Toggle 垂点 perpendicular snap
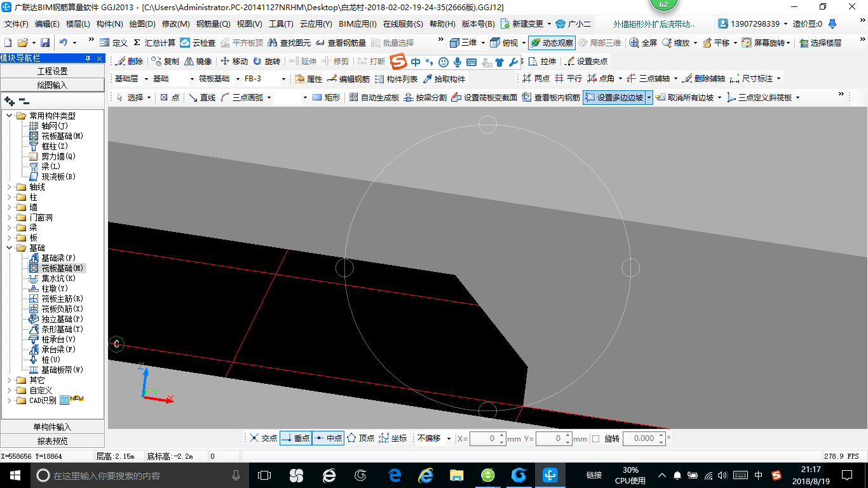This screenshot has width=868, height=488. coord(295,438)
